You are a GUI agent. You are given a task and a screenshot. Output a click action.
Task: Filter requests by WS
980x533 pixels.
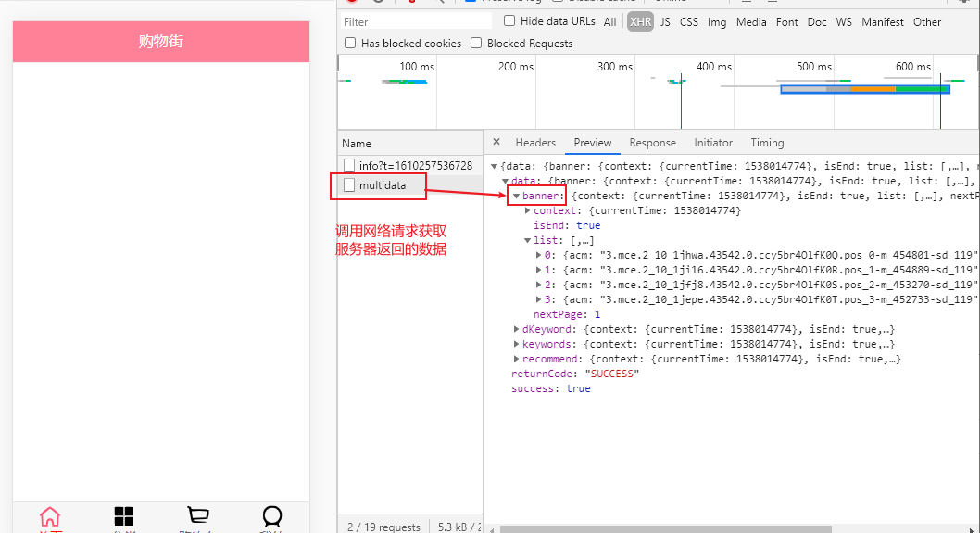(844, 22)
